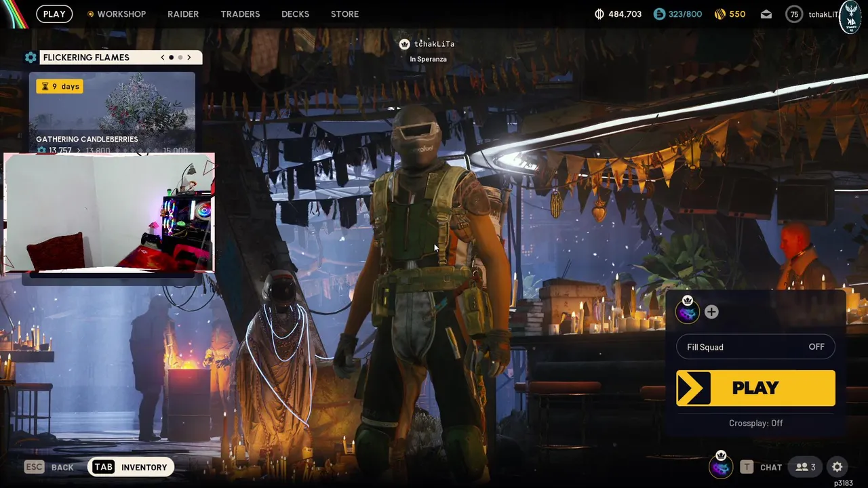868x488 pixels.
Task: Open Gathering Candleberries event card
Action: point(112,113)
